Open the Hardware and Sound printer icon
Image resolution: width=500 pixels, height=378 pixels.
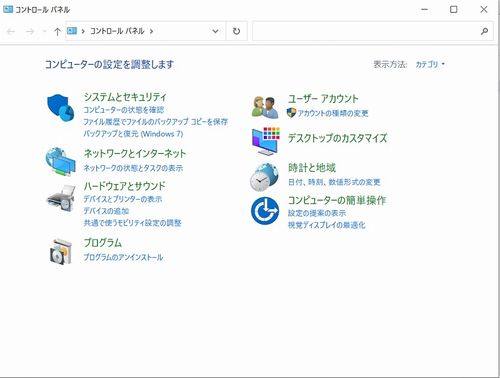61,198
